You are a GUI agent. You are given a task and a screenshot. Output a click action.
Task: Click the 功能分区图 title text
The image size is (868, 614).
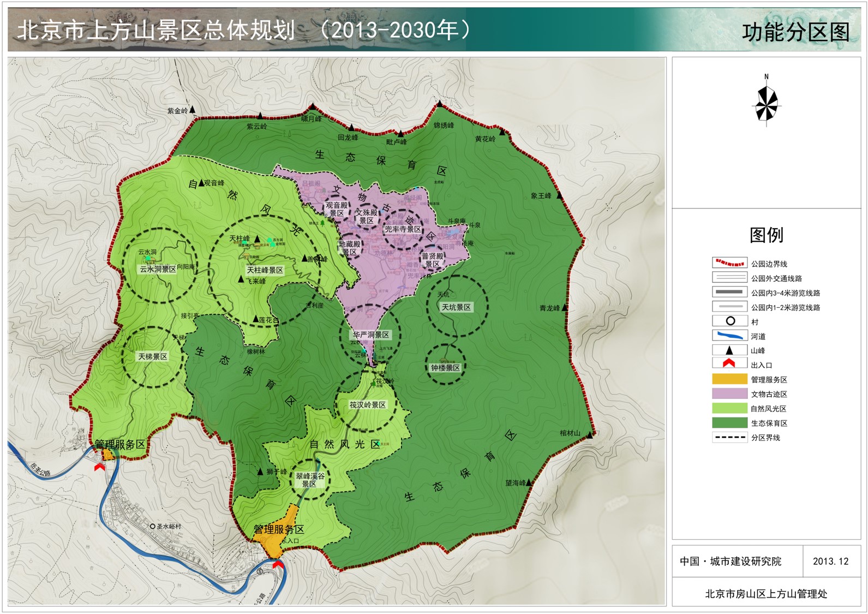point(795,32)
